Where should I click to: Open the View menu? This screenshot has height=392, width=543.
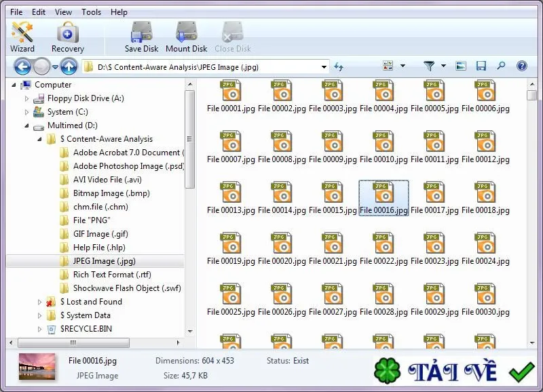pos(63,12)
